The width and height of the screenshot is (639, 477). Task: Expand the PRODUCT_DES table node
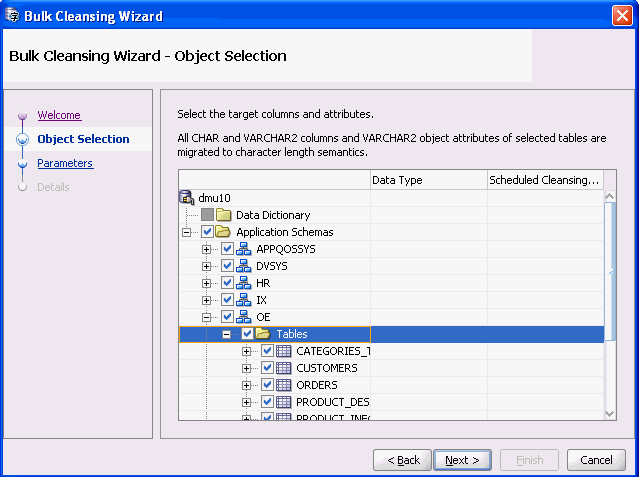pos(247,403)
